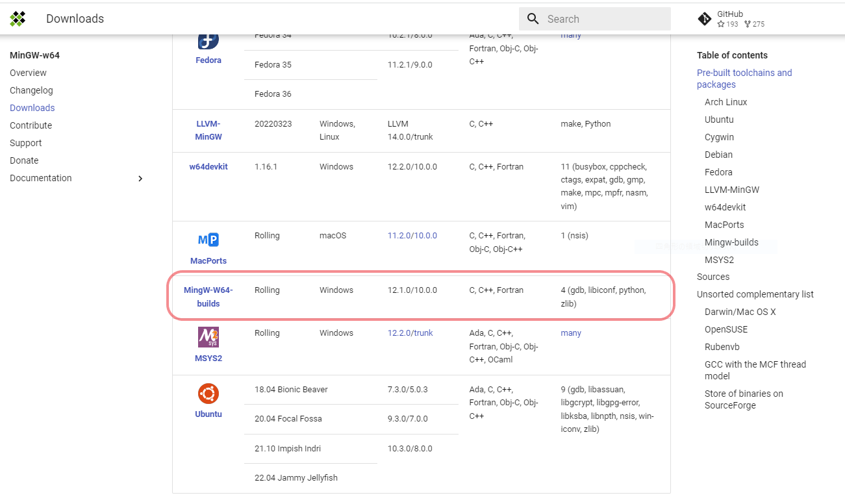
Task: Click MSYS2 'many' packages link
Action: click(x=571, y=333)
